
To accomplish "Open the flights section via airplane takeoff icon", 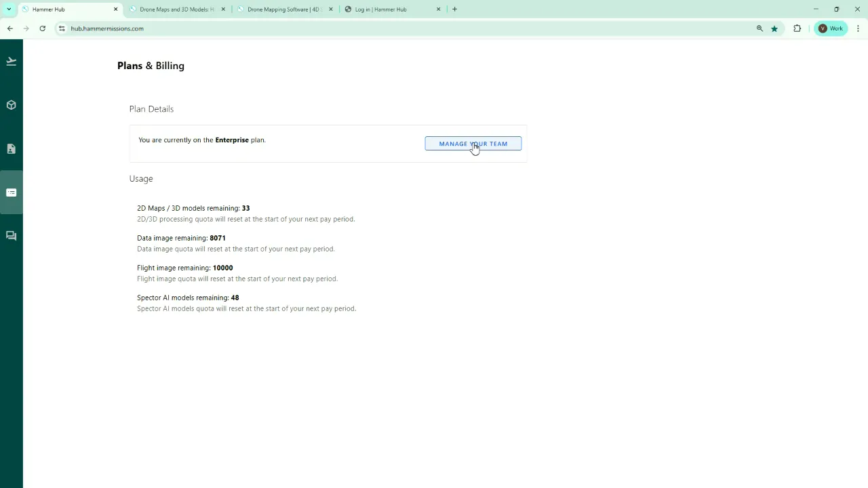I will click(x=11, y=62).
